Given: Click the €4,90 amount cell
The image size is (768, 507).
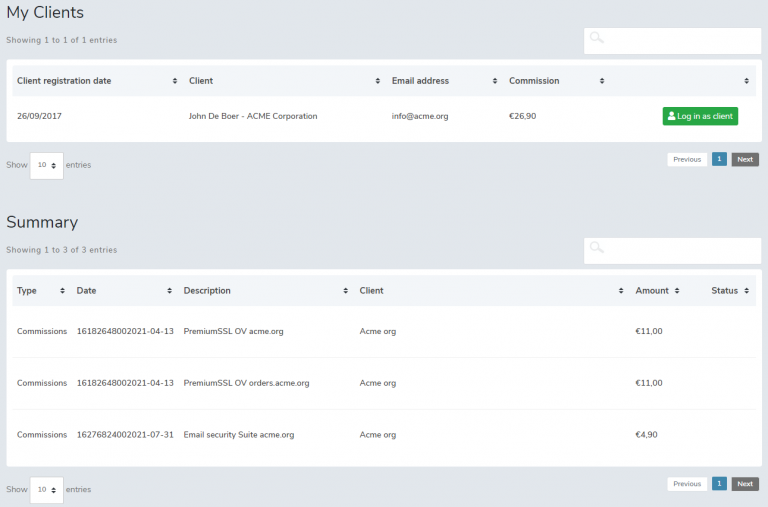Looking at the screenshot, I should pos(647,435).
